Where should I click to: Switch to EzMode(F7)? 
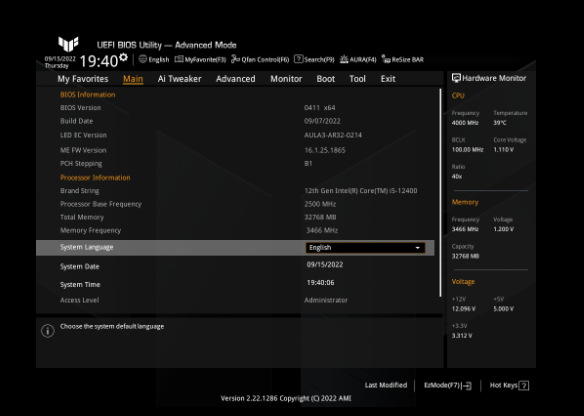pyautogui.click(x=448, y=385)
